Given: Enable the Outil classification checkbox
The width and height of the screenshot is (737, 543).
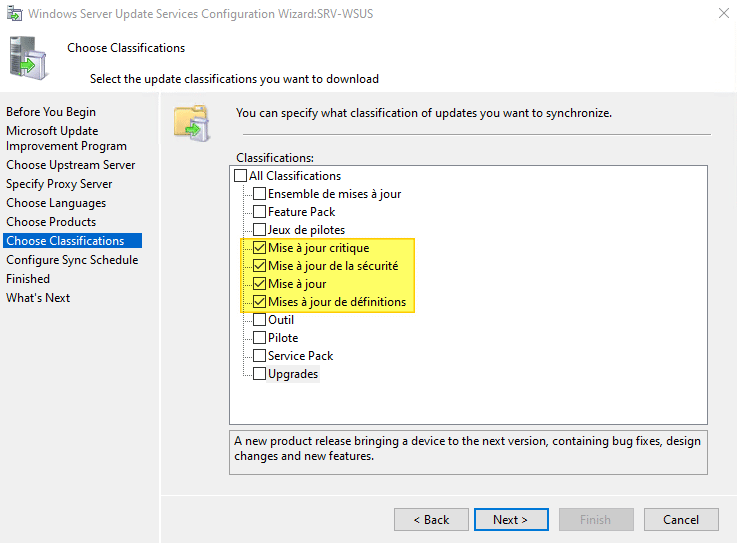Looking at the screenshot, I should 259,320.
